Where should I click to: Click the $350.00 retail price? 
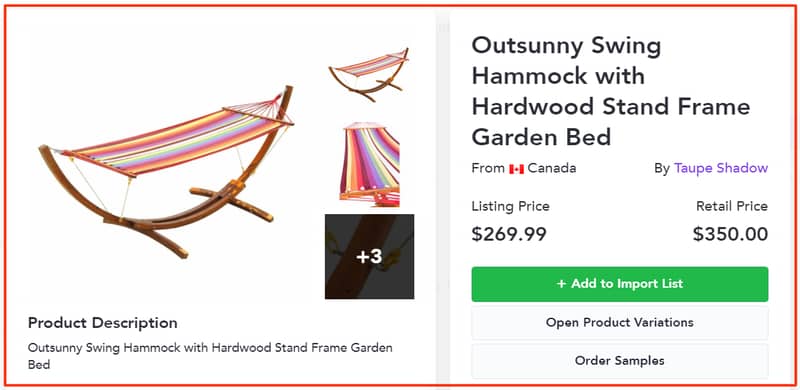730,234
